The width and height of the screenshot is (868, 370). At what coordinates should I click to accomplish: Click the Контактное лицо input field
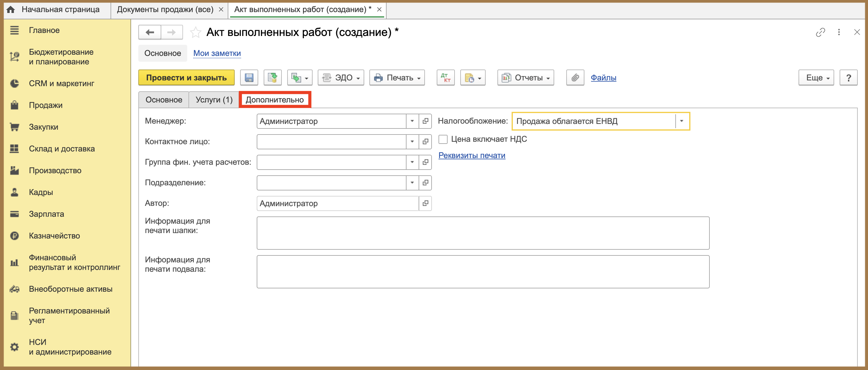click(331, 142)
